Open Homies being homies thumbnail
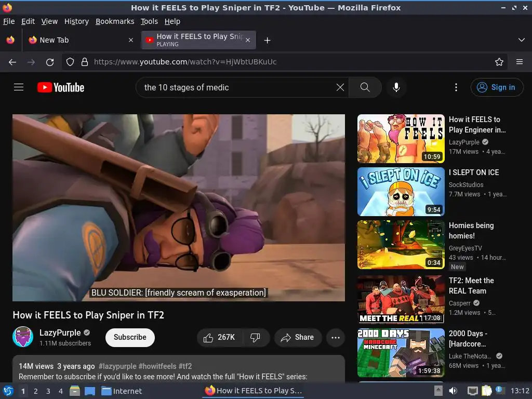The width and height of the screenshot is (532, 399). 401,245
